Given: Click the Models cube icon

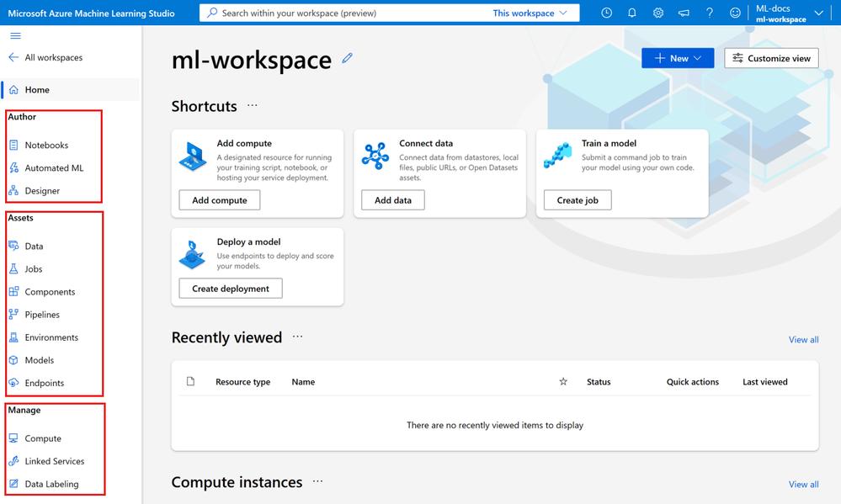Looking at the screenshot, I should tap(14, 360).
